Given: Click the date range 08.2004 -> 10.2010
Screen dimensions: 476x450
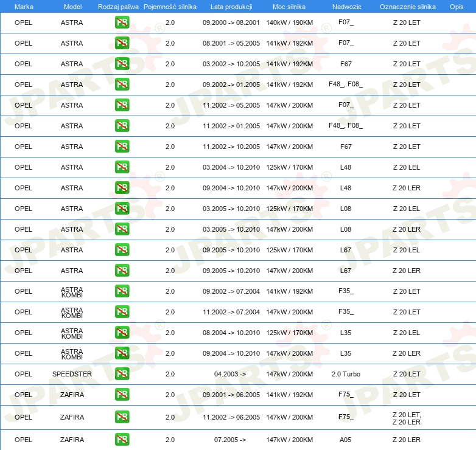Looking at the screenshot, I should [231, 333].
